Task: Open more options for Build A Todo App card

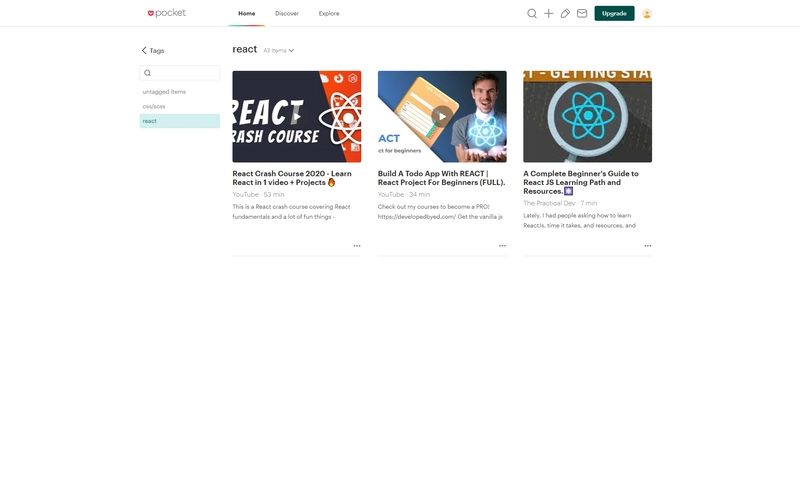Action: point(503,246)
